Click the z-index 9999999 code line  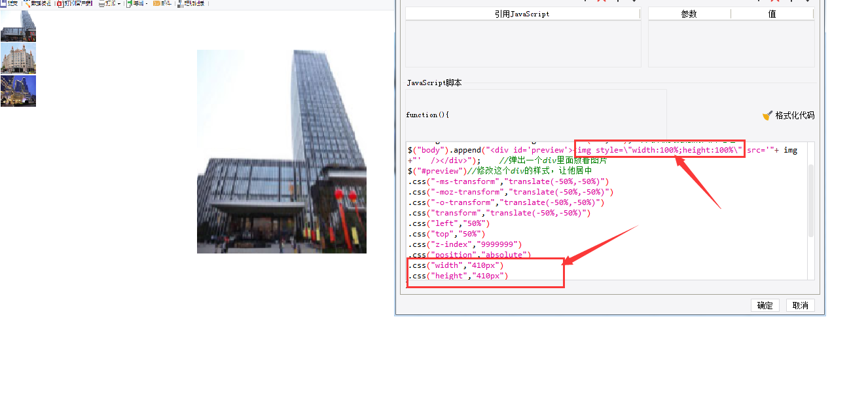click(x=465, y=244)
